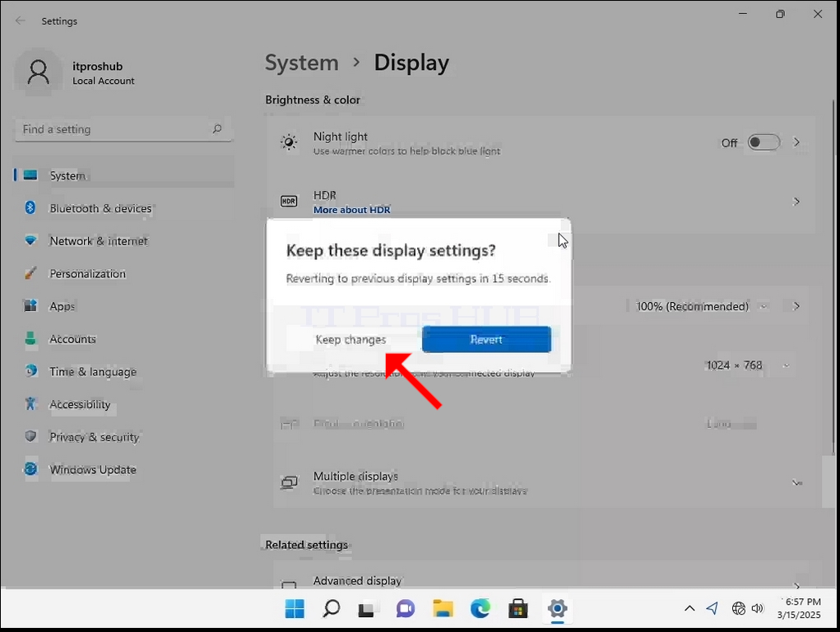840x632 pixels.
Task: Click the Find a setting search field
Action: [123, 129]
